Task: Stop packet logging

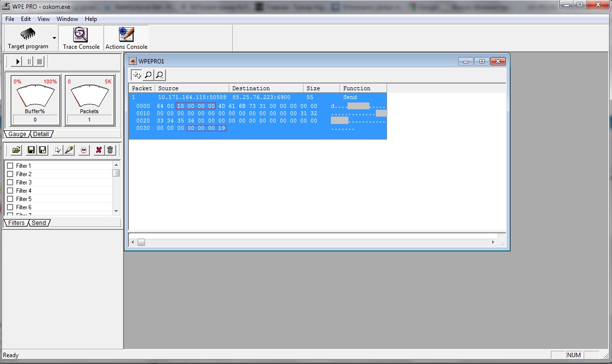Action: click(40, 61)
